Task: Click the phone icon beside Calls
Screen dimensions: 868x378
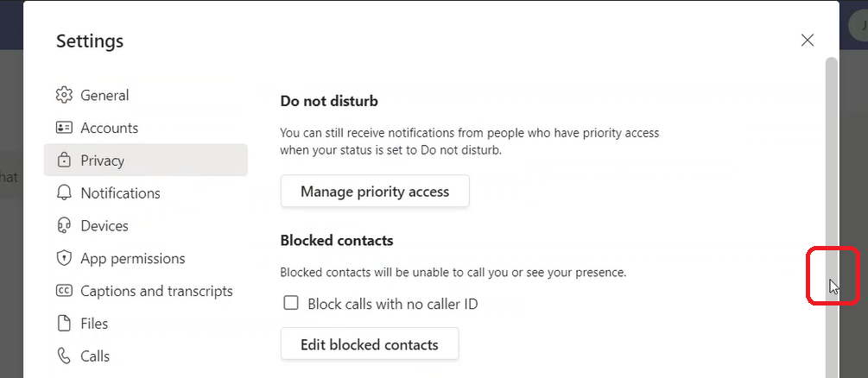Action: tap(64, 356)
